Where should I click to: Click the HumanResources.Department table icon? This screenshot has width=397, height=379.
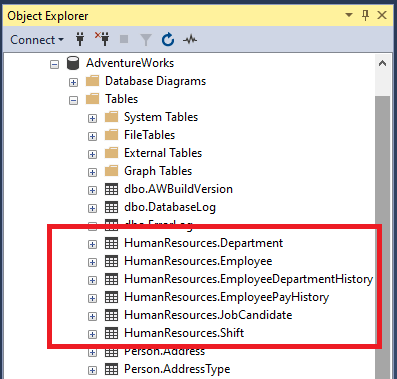tap(111, 243)
